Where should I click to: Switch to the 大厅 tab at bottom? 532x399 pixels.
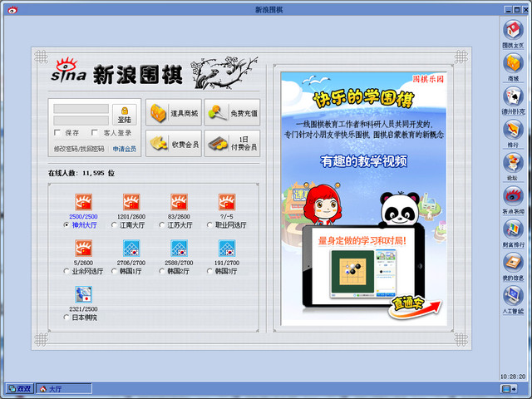[x=64, y=389]
